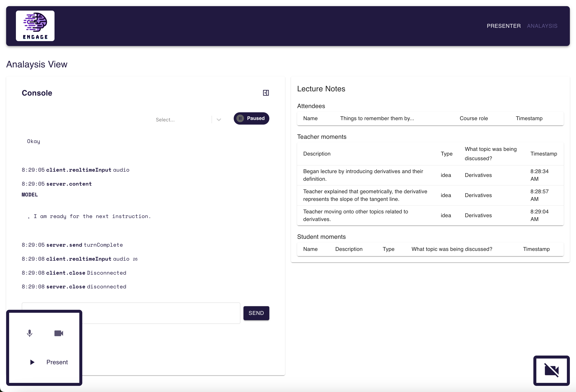Click the crossed-out video camera icon
The width and height of the screenshot is (576, 392).
click(x=551, y=370)
